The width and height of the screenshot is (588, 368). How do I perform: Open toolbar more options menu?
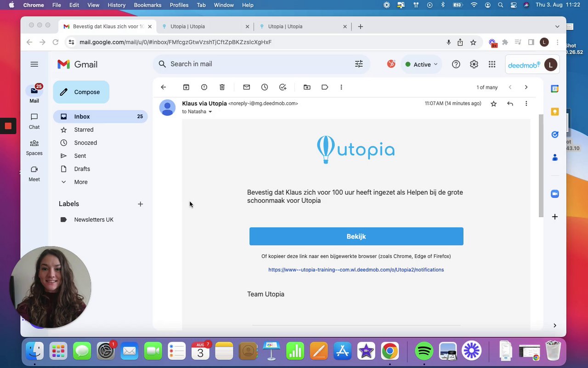(341, 87)
